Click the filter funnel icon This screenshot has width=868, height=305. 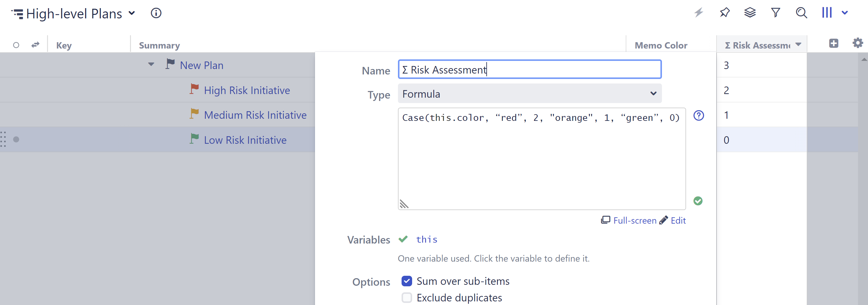click(x=775, y=13)
